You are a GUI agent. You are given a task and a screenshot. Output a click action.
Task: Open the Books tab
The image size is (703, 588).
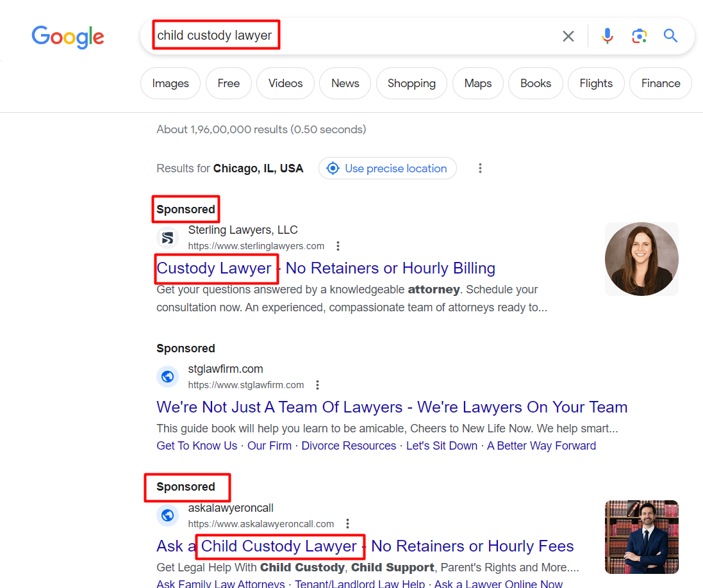536,83
